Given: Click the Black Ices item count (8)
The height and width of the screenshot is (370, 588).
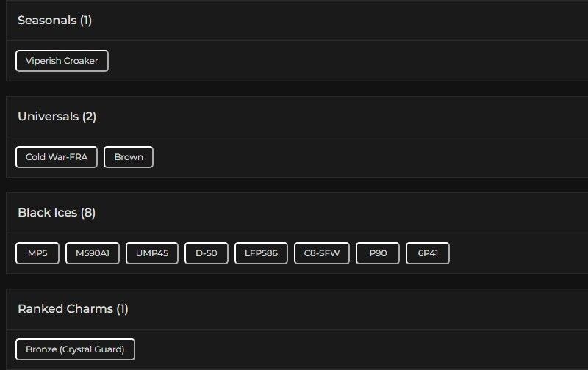Looking at the screenshot, I should click(88, 213).
